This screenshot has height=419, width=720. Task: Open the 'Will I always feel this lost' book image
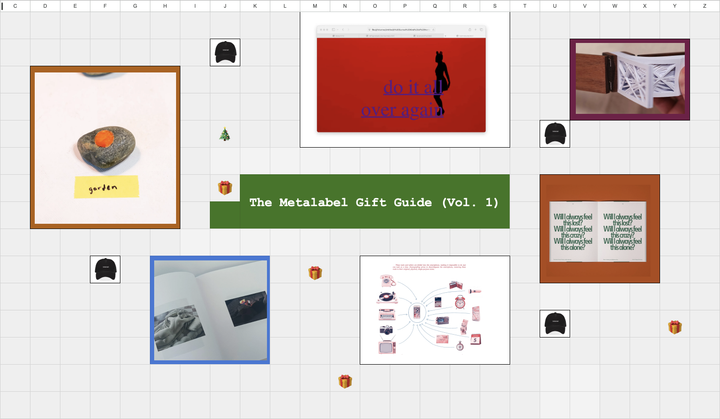click(x=600, y=229)
